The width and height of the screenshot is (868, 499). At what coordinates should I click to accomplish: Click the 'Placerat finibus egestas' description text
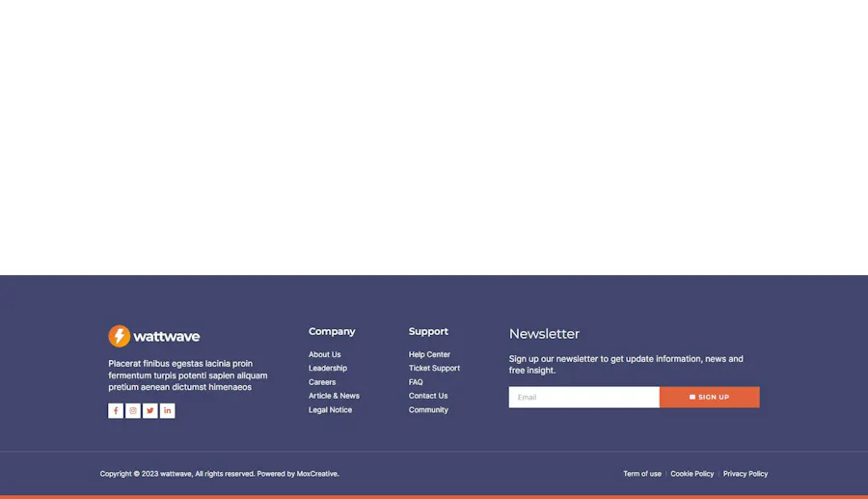click(188, 375)
